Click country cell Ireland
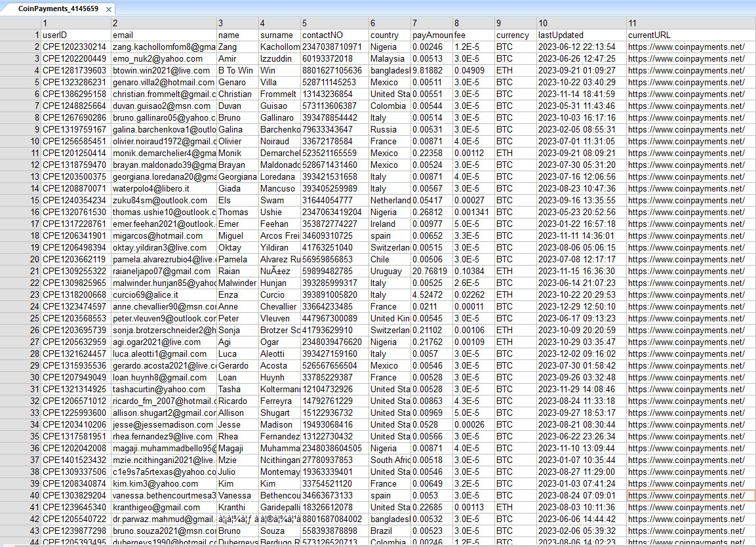Image resolution: width=756 pixels, height=547 pixels. (389, 224)
